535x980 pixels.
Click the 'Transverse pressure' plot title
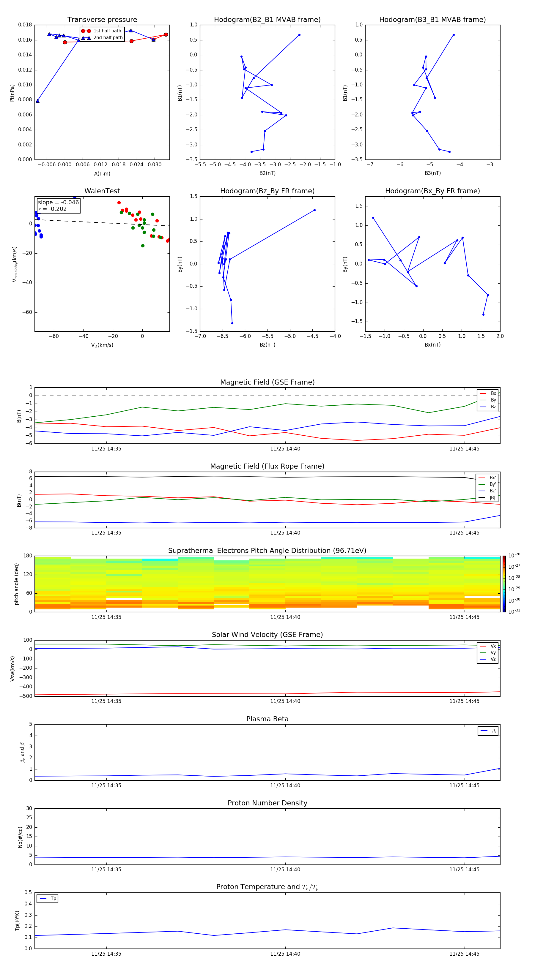102,19
